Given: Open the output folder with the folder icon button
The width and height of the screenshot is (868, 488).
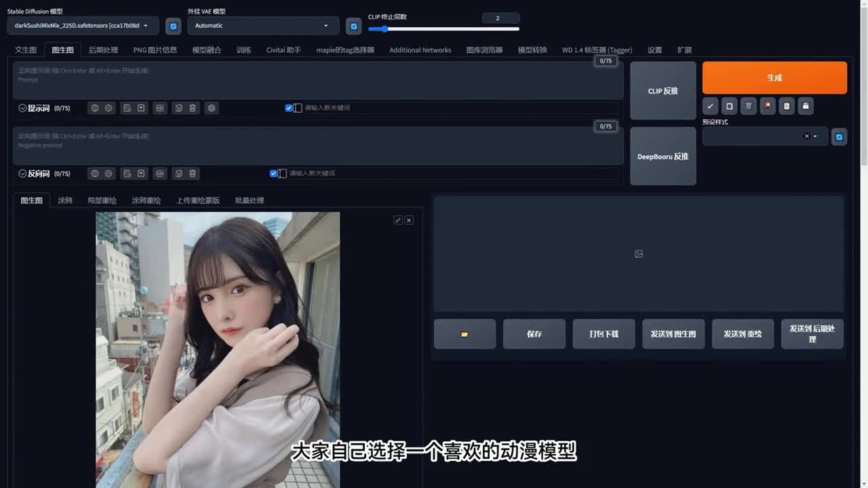Looking at the screenshot, I should click(465, 334).
